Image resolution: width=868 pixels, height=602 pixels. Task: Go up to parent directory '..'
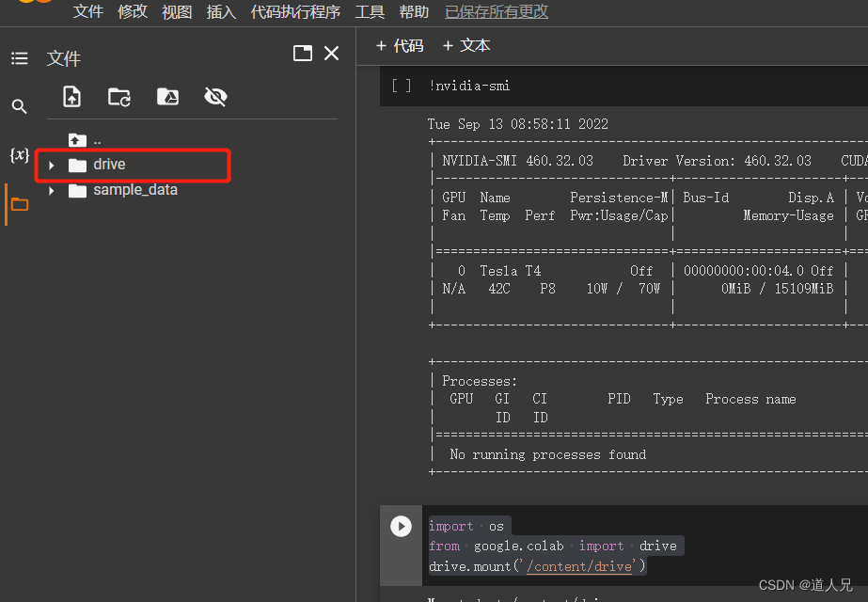pos(85,140)
